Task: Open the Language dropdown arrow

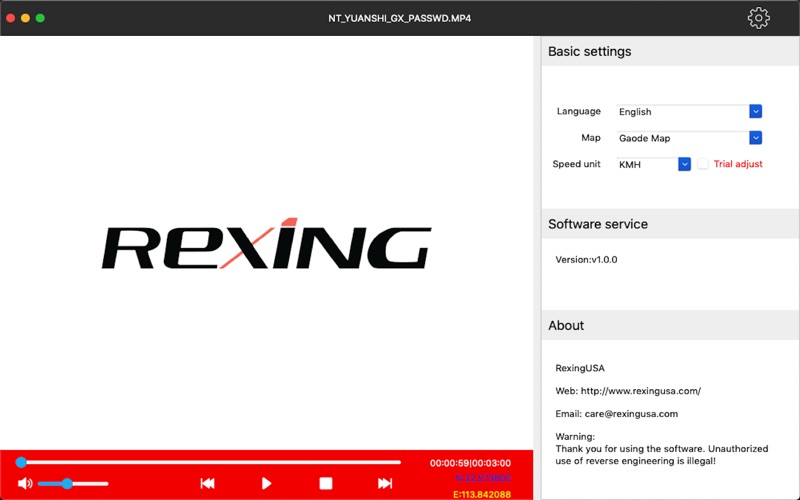Action: pos(756,111)
